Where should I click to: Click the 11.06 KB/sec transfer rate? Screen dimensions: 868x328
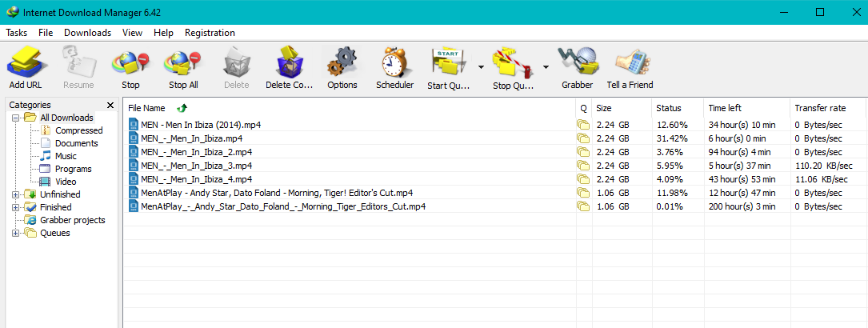coord(821,179)
